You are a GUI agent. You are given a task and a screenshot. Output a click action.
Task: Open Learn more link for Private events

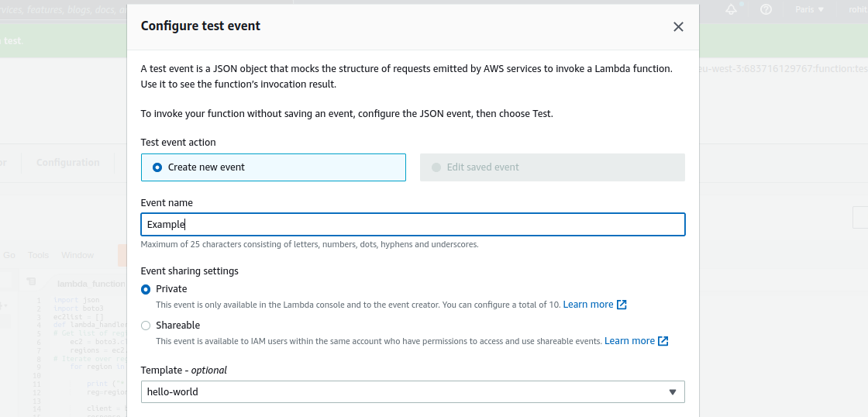click(x=588, y=305)
